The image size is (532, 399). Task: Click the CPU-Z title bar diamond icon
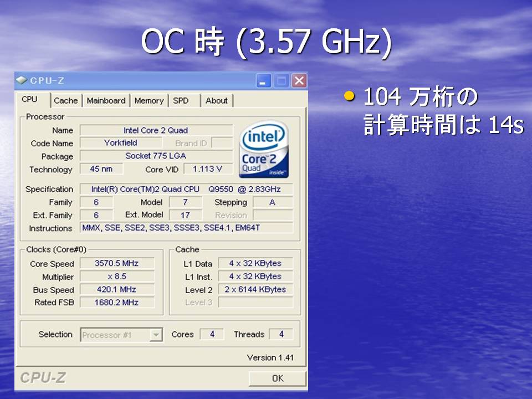[22, 80]
